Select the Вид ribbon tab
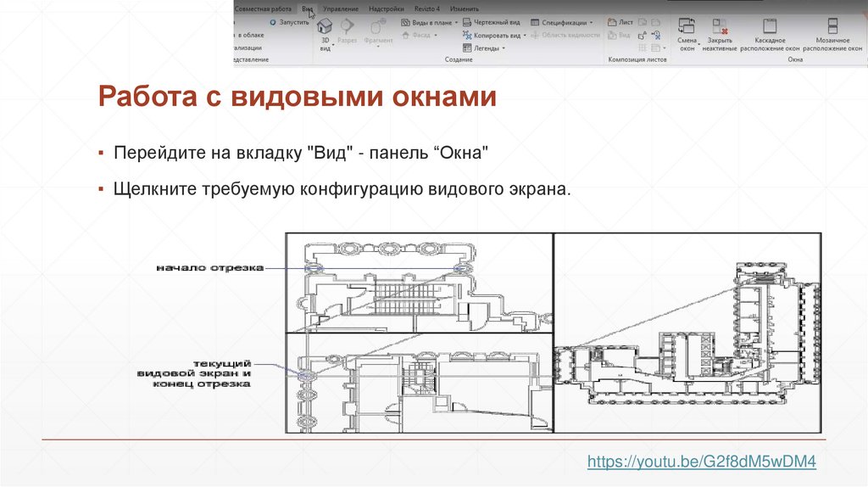Image resolution: width=868 pixels, height=487 pixels. 307,8
